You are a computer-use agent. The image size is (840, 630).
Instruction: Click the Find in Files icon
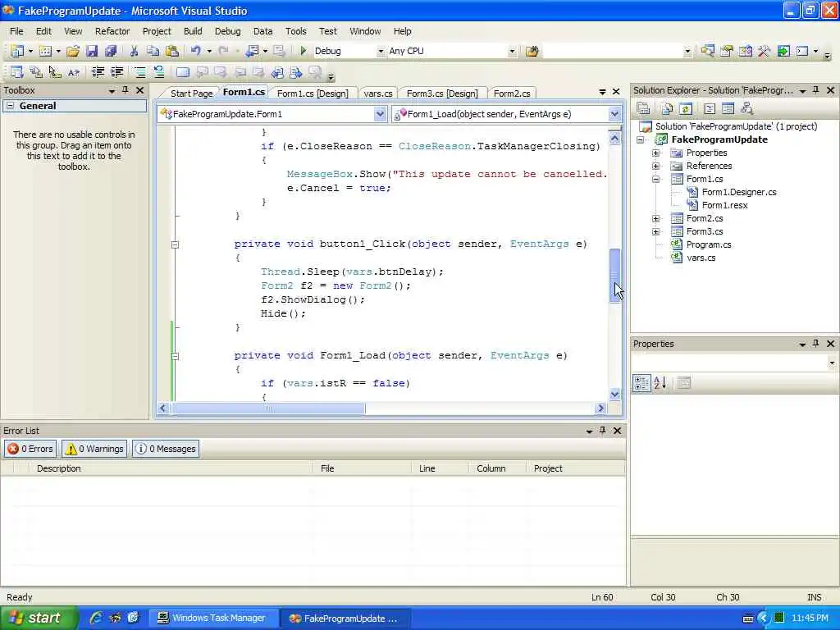[x=532, y=51]
